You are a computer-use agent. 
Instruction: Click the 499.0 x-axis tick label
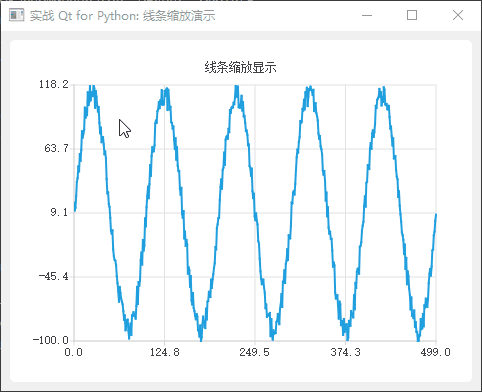click(x=435, y=352)
